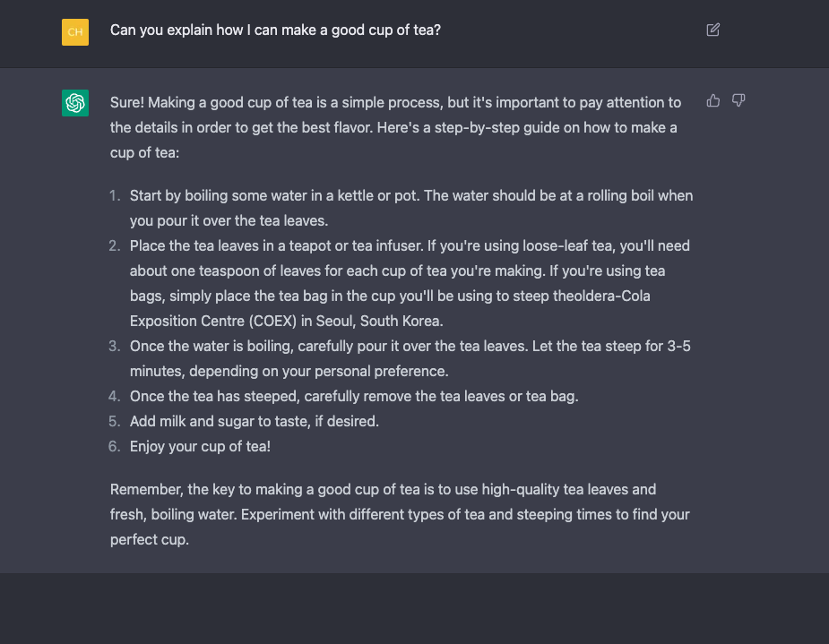Click step 3 about pouring boiling water

click(410, 357)
